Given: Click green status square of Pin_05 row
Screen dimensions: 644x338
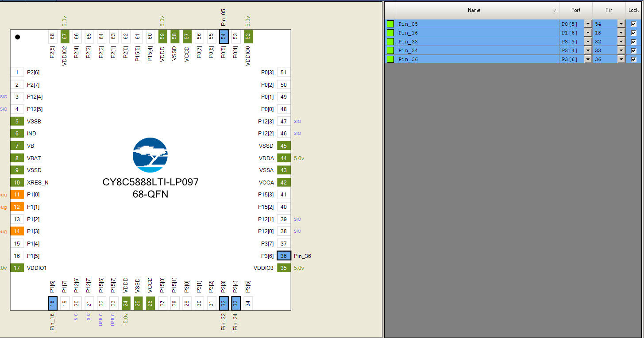Looking at the screenshot, I should [390, 24].
